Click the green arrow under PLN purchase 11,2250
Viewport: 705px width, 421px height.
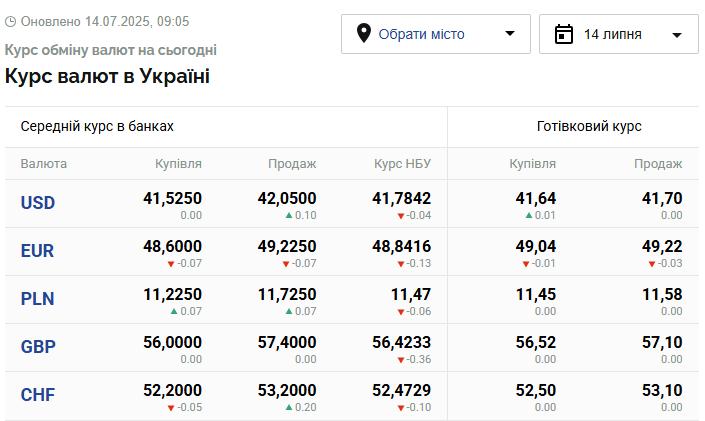click(x=174, y=311)
